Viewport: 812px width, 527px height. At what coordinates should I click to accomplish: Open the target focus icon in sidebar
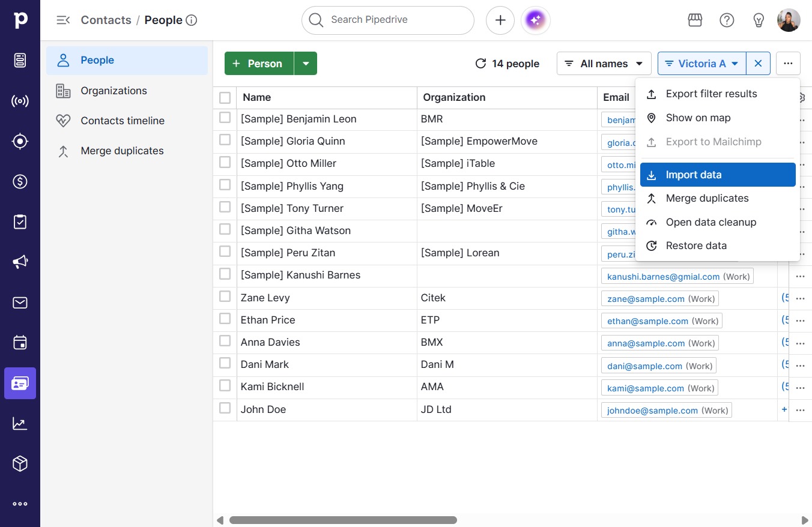click(20, 141)
